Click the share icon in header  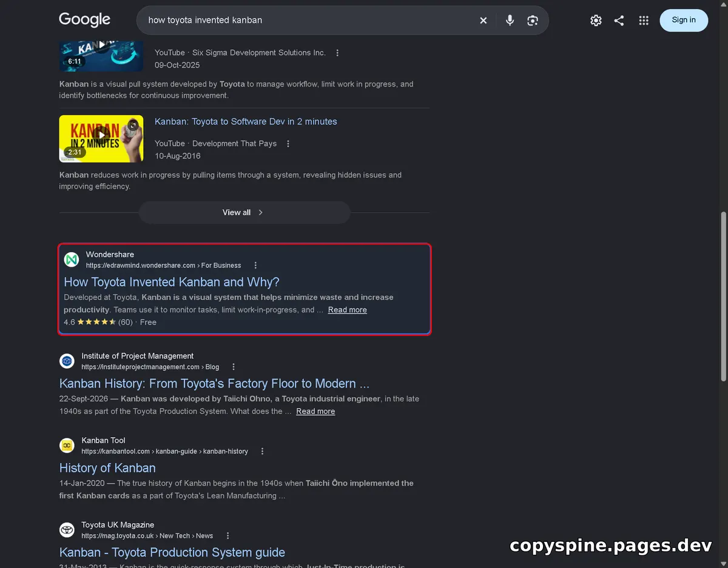tap(619, 20)
